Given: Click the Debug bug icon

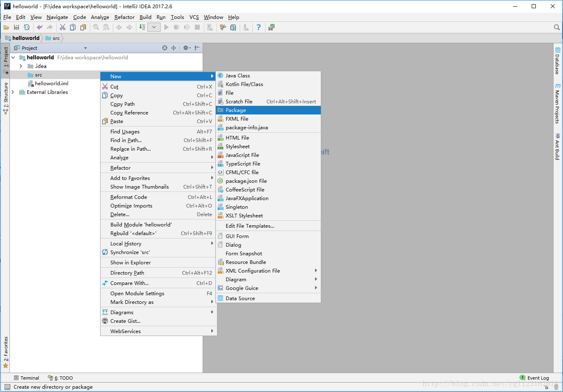Looking at the screenshot, I should pyautogui.click(x=177, y=27).
